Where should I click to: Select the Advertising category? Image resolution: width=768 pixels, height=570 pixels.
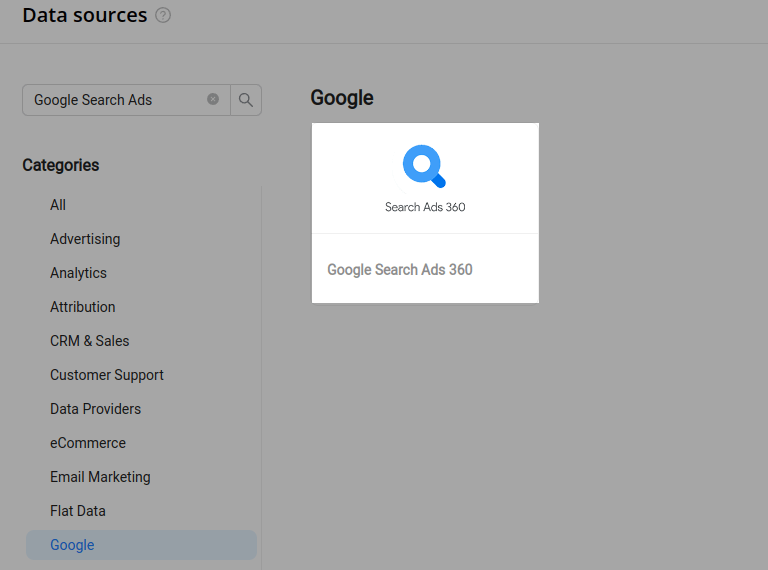pyautogui.click(x=85, y=239)
